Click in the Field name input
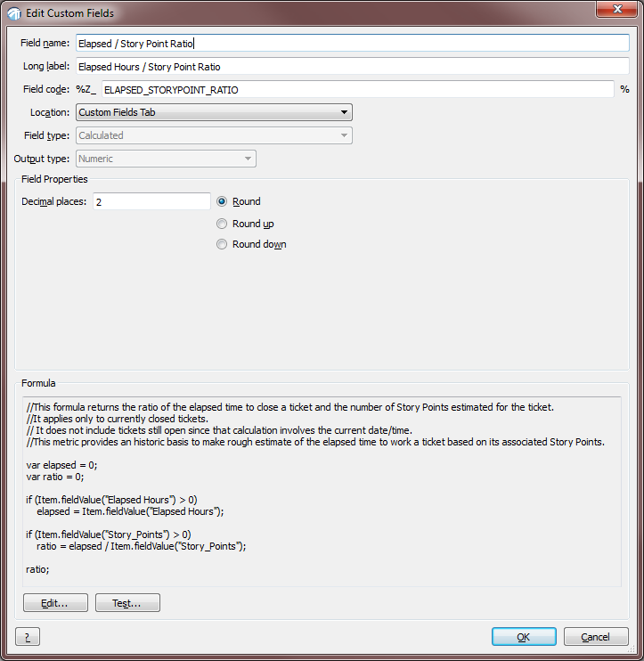Image resolution: width=644 pixels, height=661 pixels. [x=352, y=43]
